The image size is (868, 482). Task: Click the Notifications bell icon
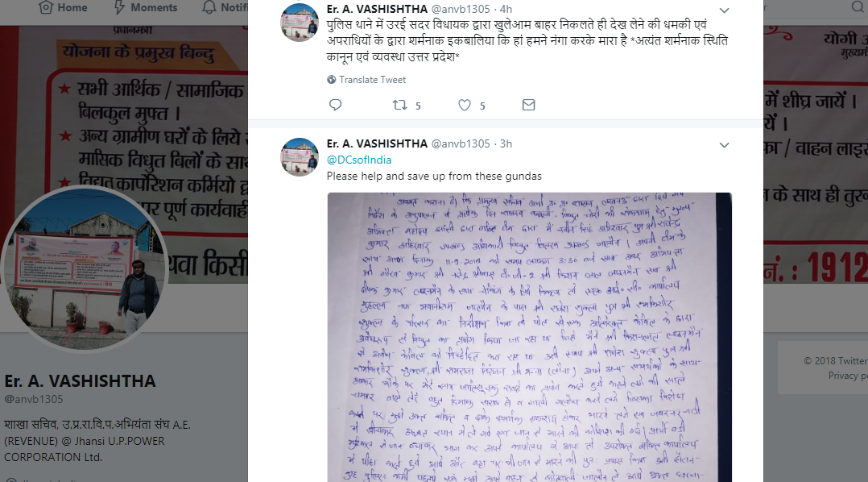point(209,8)
